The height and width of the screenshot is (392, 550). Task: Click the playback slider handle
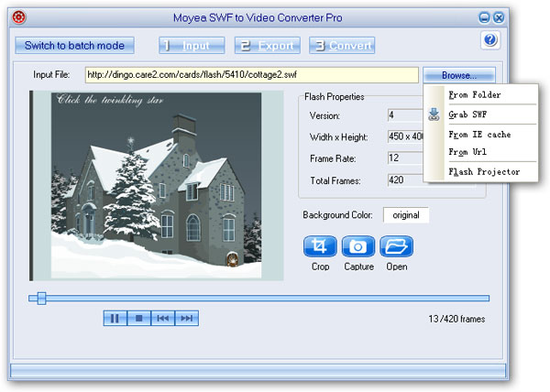click(x=42, y=299)
